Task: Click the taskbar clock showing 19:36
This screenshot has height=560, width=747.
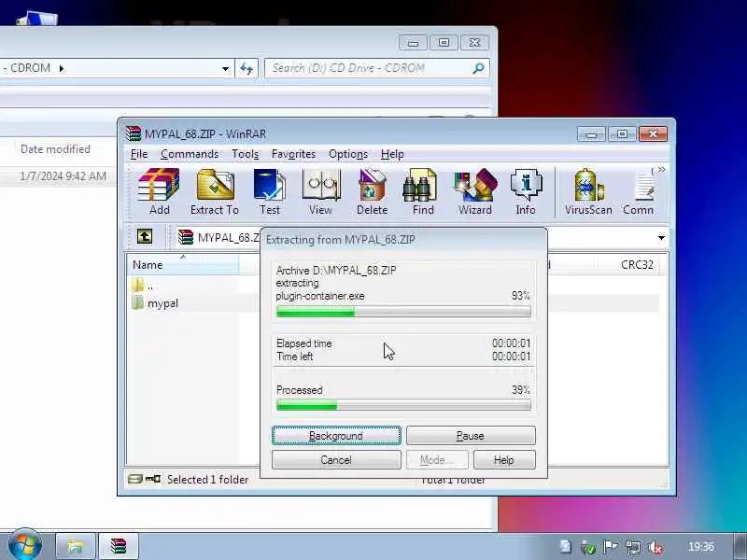Action: (x=701, y=547)
